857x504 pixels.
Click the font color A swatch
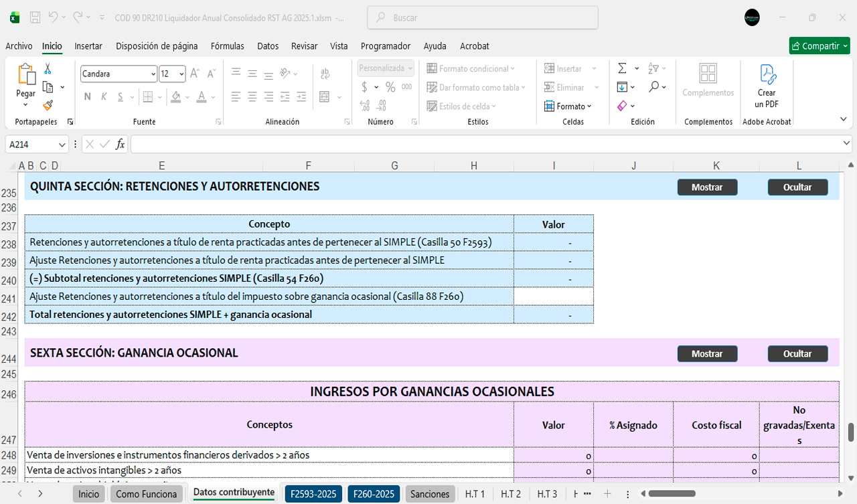(x=202, y=96)
